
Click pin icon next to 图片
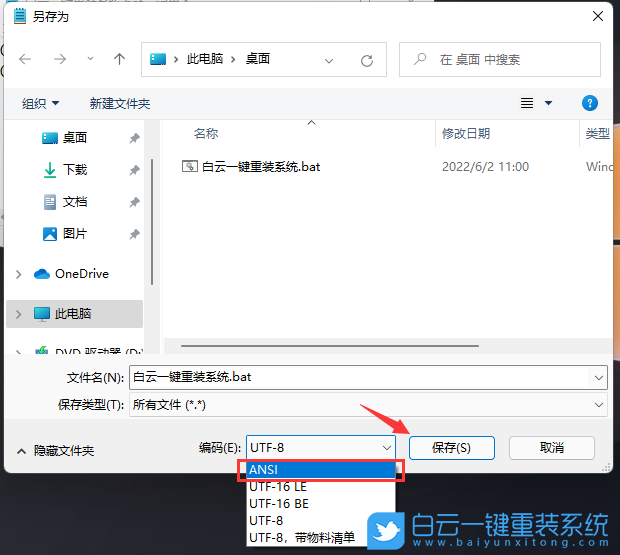(134, 234)
